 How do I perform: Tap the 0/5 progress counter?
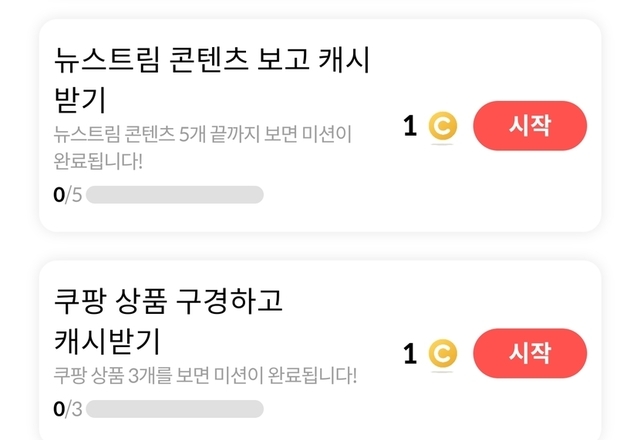pyautogui.click(x=68, y=194)
